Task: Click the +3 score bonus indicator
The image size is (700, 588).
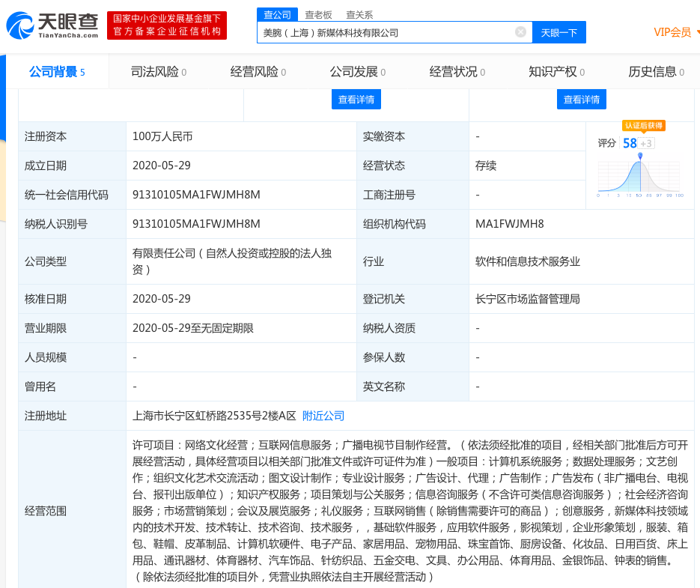Action: click(x=646, y=143)
